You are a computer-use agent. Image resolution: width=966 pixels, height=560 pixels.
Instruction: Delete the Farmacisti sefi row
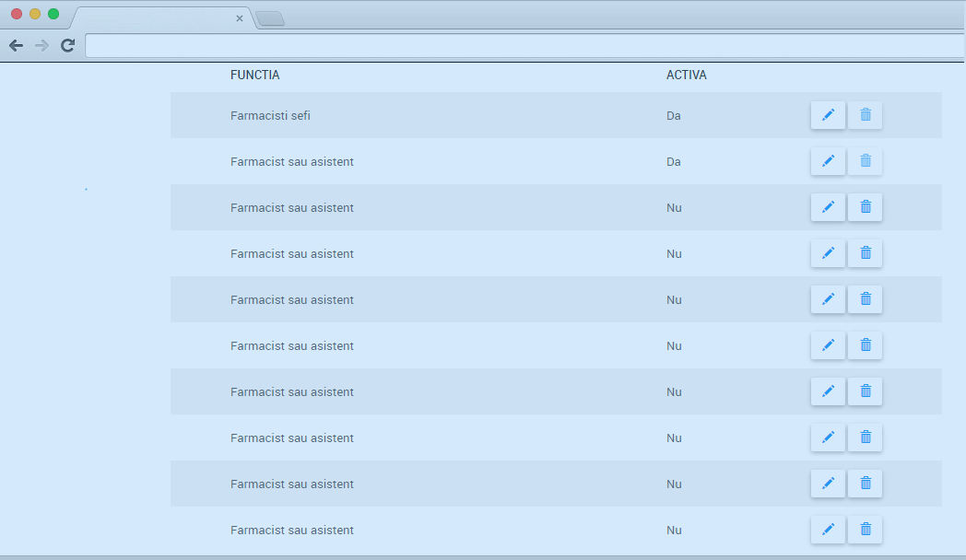[865, 115]
